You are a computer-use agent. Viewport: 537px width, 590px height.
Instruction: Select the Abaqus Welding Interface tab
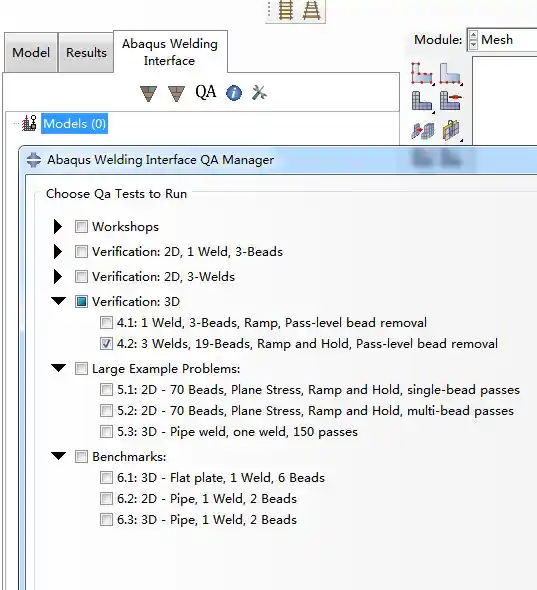[170, 52]
